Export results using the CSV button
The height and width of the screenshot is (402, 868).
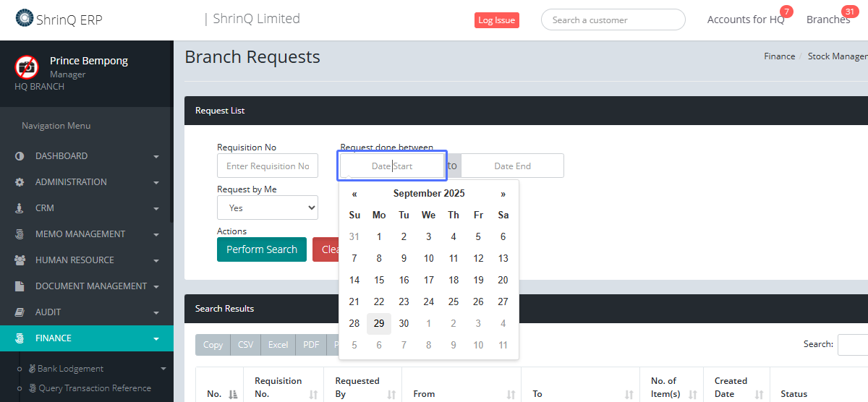click(x=246, y=345)
